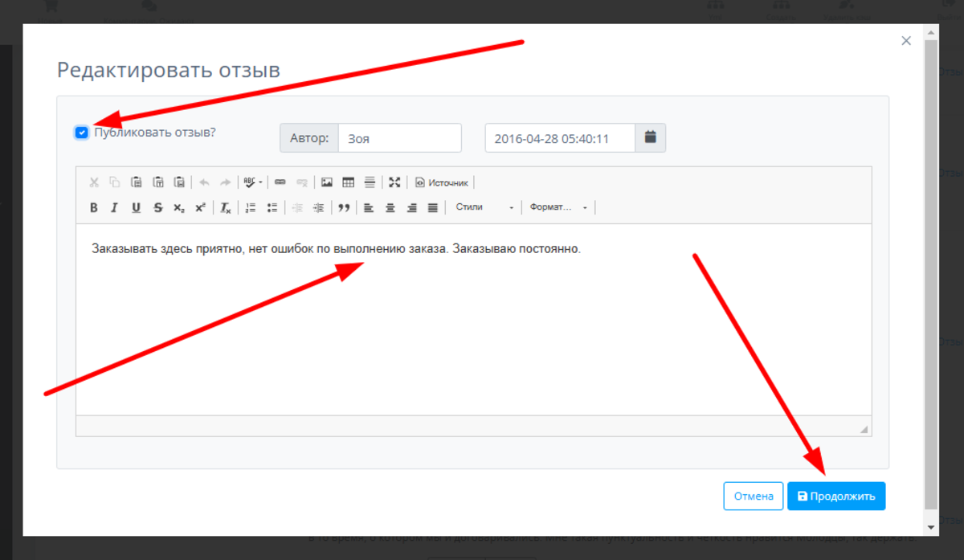Open the 'Стили' dropdown

point(484,207)
